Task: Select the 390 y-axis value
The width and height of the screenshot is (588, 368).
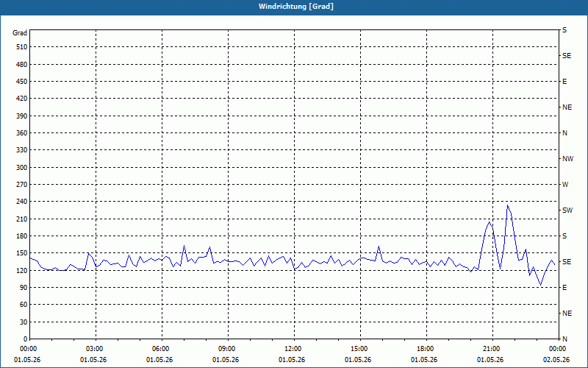Action: click(22, 116)
